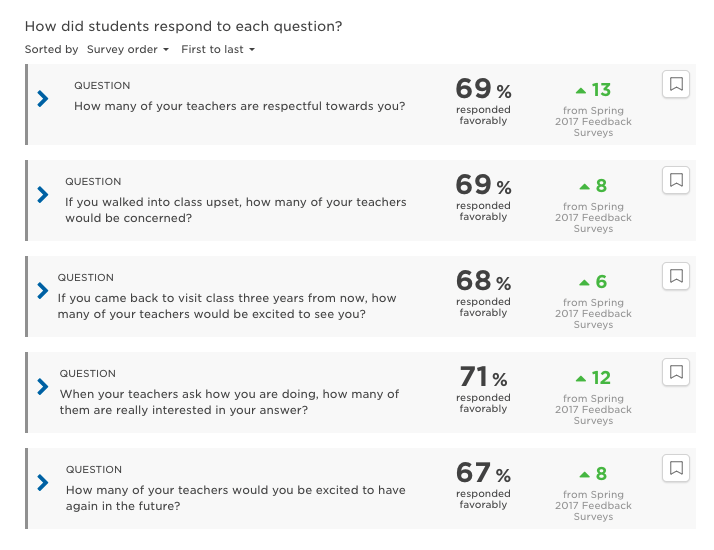
Task: Bookmark the respectful teachers question
Action: (676, 84)
